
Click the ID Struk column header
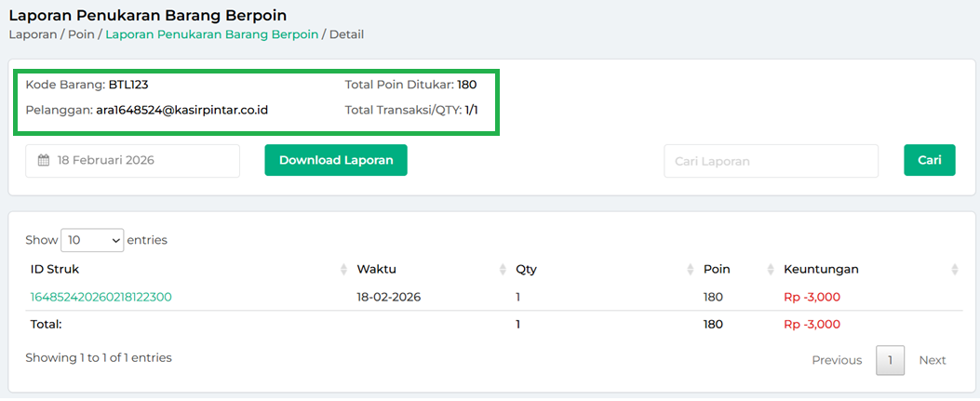pos(55,269)
